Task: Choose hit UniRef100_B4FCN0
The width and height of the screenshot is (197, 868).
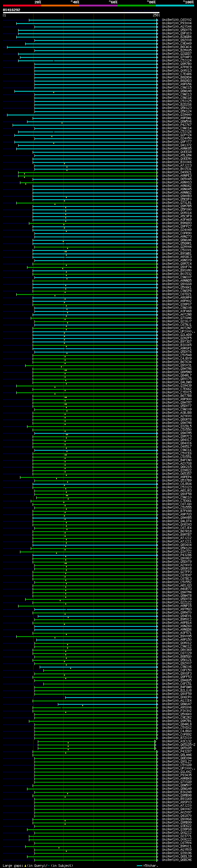Action: point(177,460)
